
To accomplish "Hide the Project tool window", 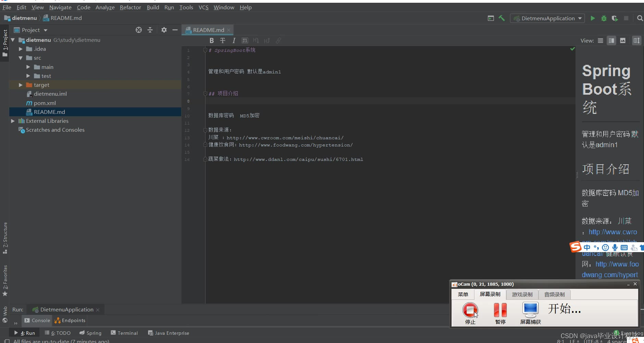I will (x=175, y=30).
